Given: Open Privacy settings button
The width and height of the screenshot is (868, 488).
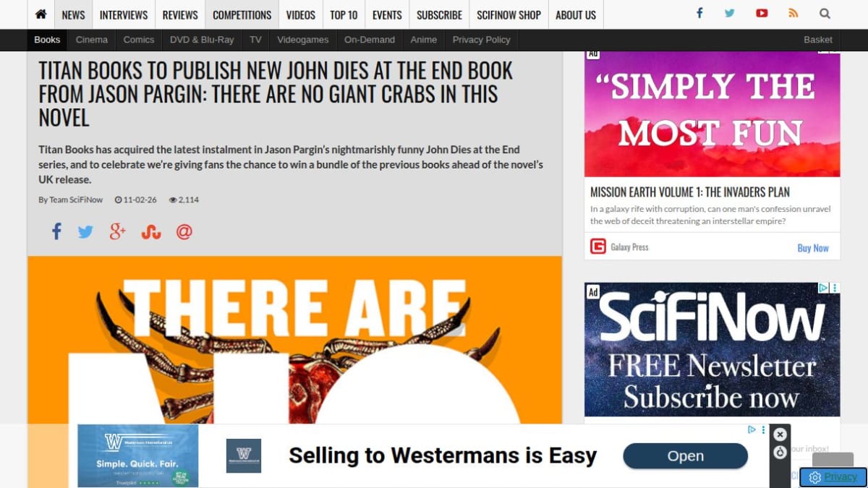Looking at the screenshot, I should pyautogui.click(x=833, y=477).
